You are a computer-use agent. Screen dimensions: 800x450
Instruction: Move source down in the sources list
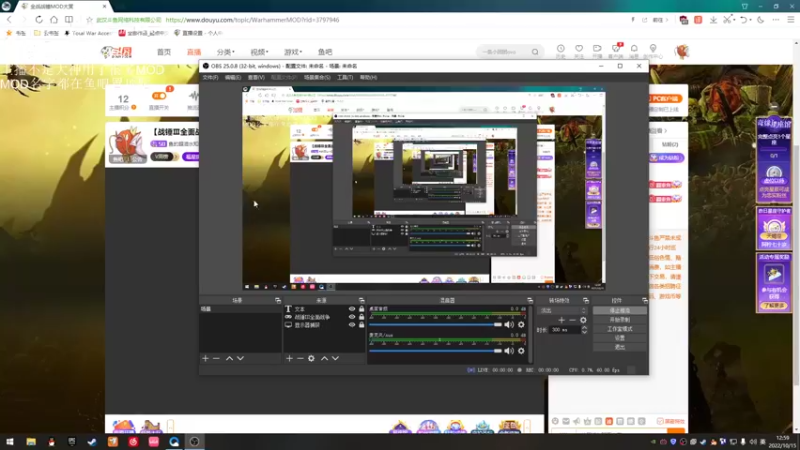(x=335, y=359)
